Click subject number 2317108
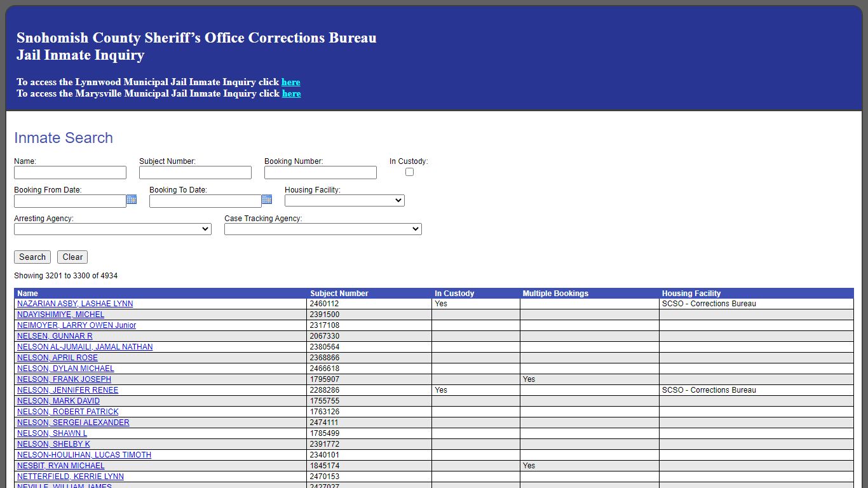The height and width of the screenshot is (488, 868). coord(324,325)
